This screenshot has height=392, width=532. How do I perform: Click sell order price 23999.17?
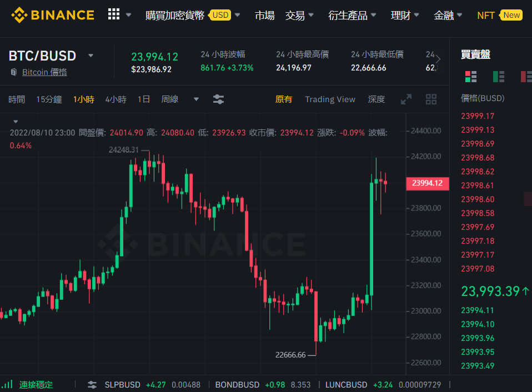pos(478,116)
